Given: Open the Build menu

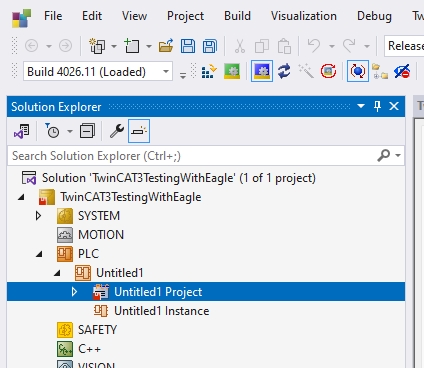Looking at the screenshot, I should pos(237,16).
